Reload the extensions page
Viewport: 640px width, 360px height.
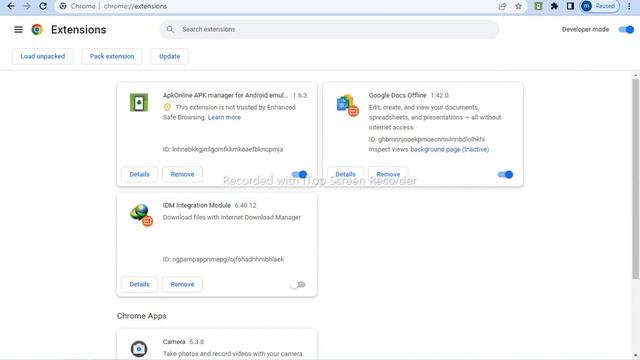pyautogui.click(x=43, y=6)
